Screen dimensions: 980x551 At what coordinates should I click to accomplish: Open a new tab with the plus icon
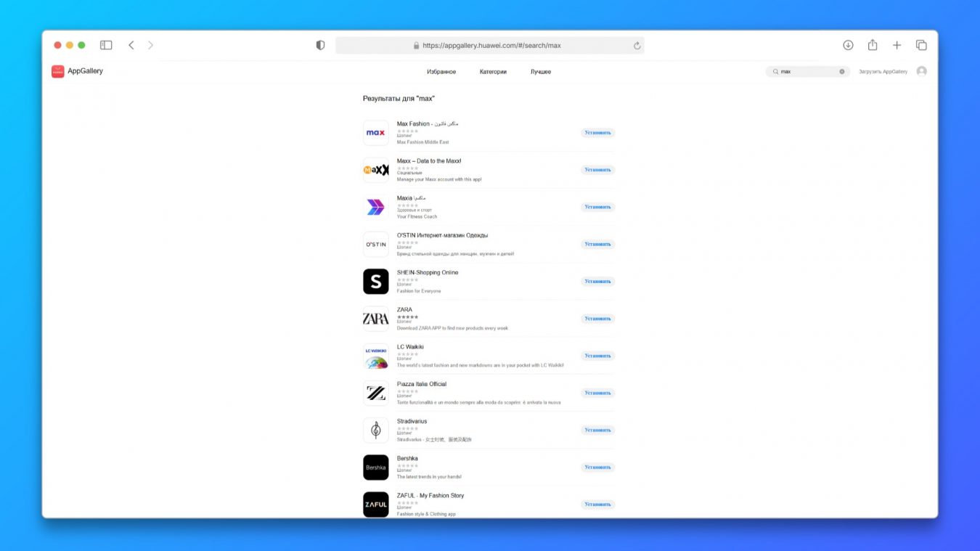(x=897, y=45)
